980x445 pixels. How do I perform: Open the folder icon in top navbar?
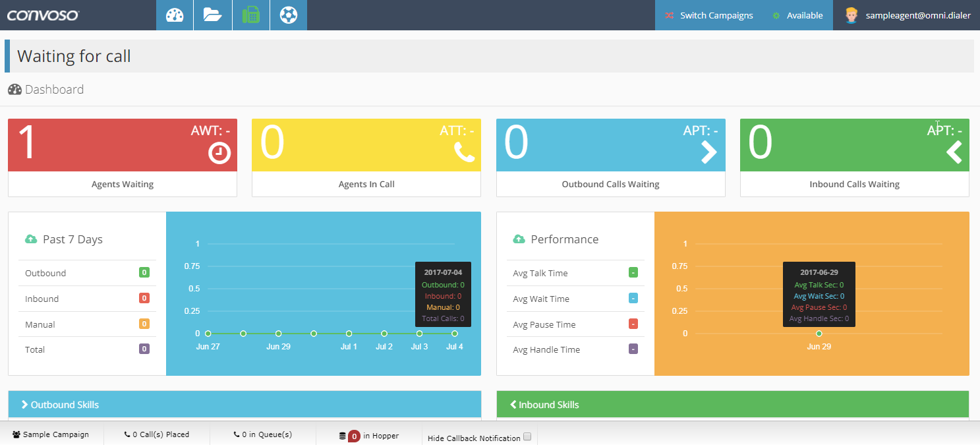pyautogui.click(x=213, y=15)
